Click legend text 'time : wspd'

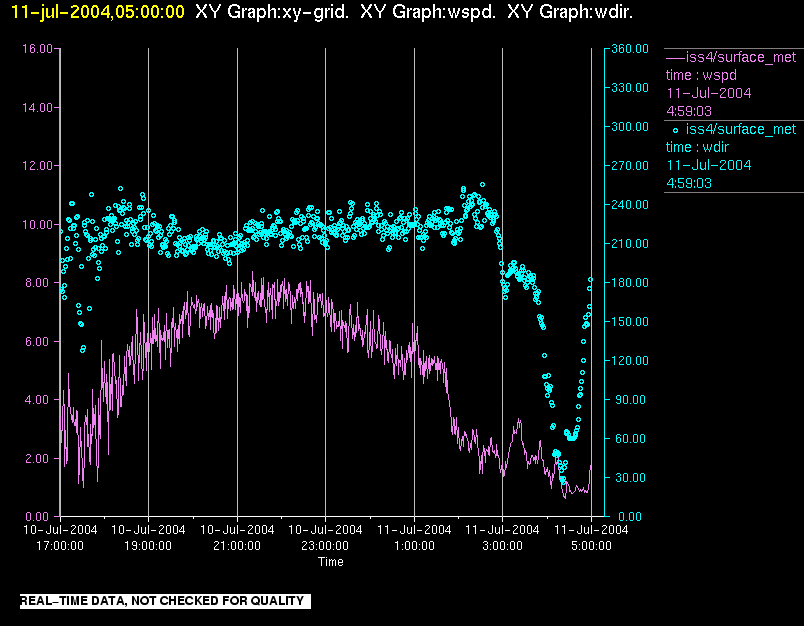(x=701, y=75)
